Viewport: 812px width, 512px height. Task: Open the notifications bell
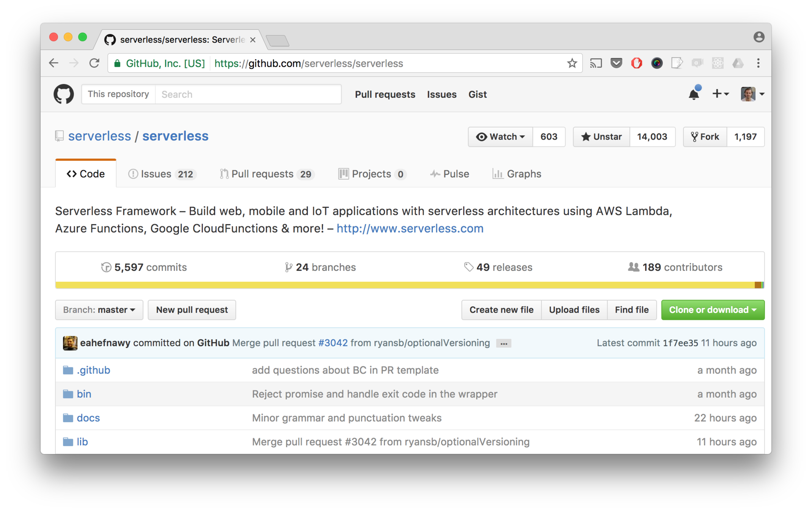694,94
